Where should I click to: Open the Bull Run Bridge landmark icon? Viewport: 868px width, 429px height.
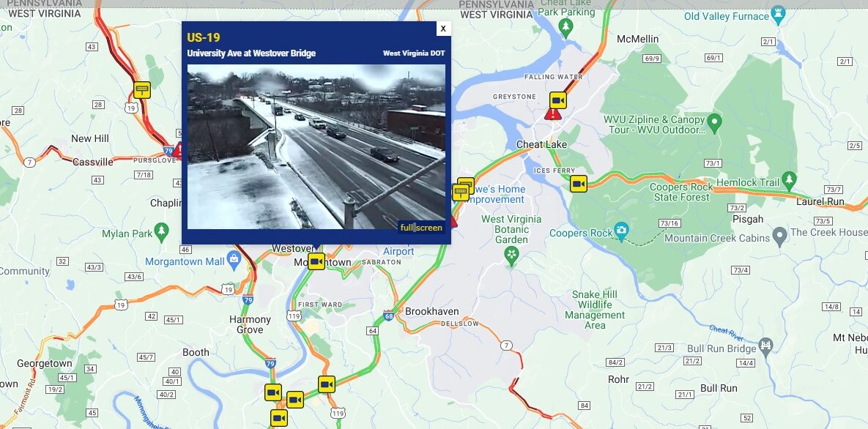(x=765, y=346)
